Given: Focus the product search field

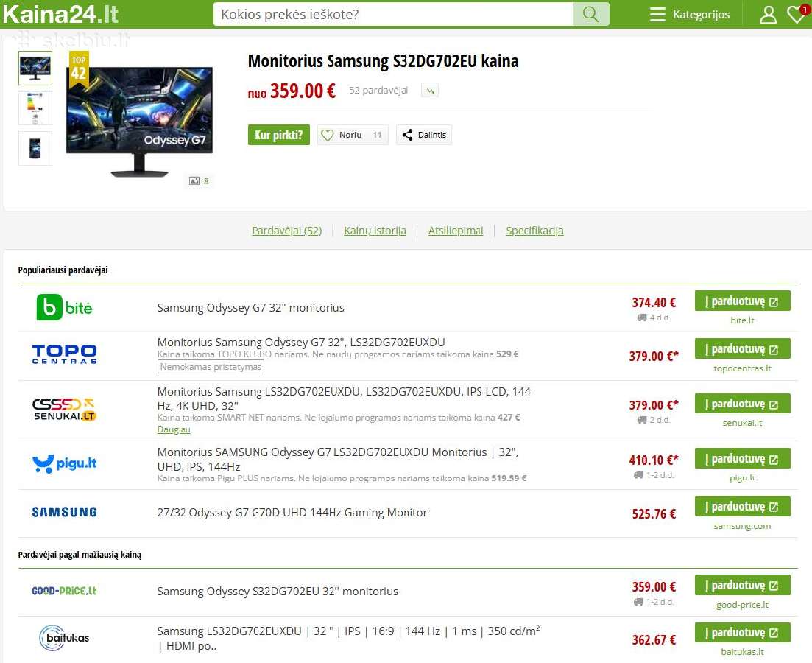Looking at the screenshot, I should (x=393, y=14).
